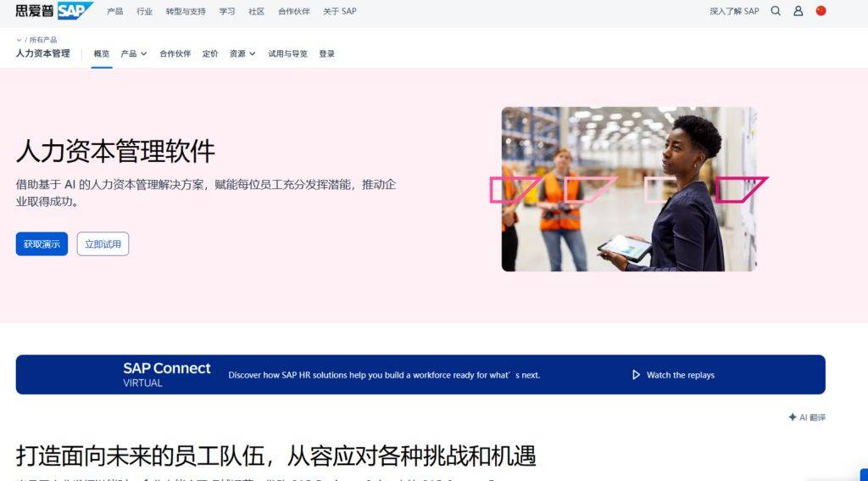Open the 行业 top menu
This screenshot has height=481, width=868.
(x=144, y=11)
